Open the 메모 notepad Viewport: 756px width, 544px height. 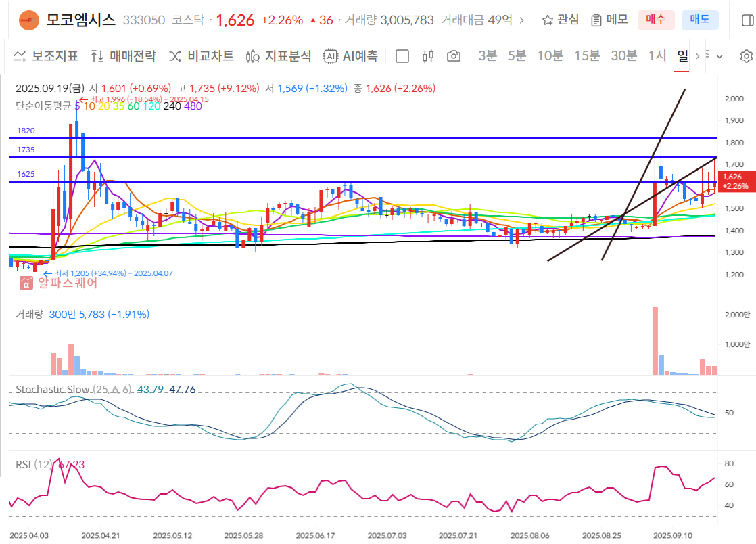(609, 20)
